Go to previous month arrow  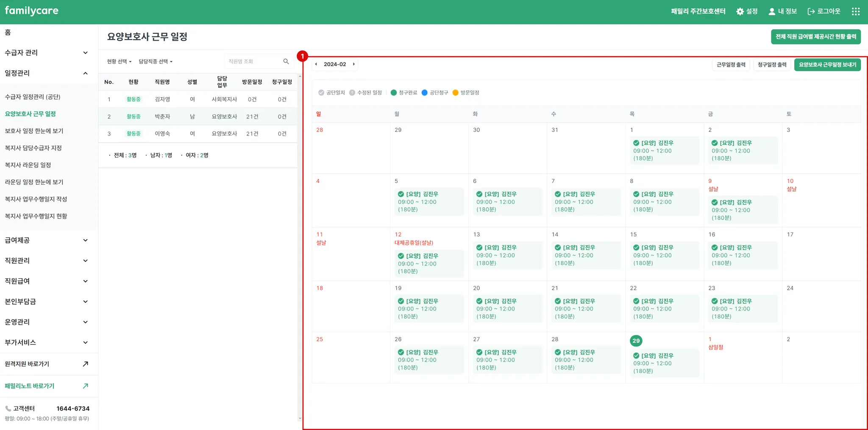pos(316,64)
